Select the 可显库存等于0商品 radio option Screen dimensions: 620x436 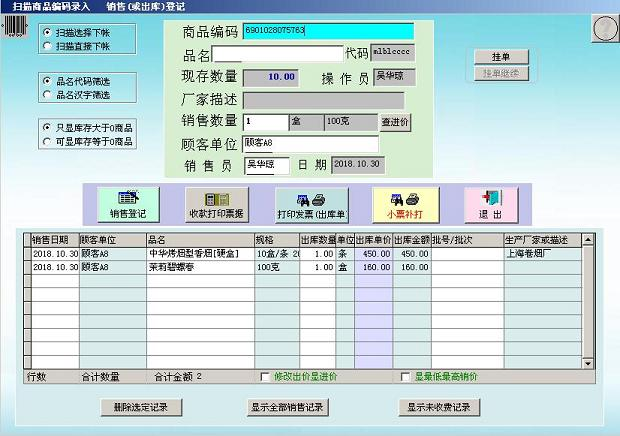coord(47,142)
